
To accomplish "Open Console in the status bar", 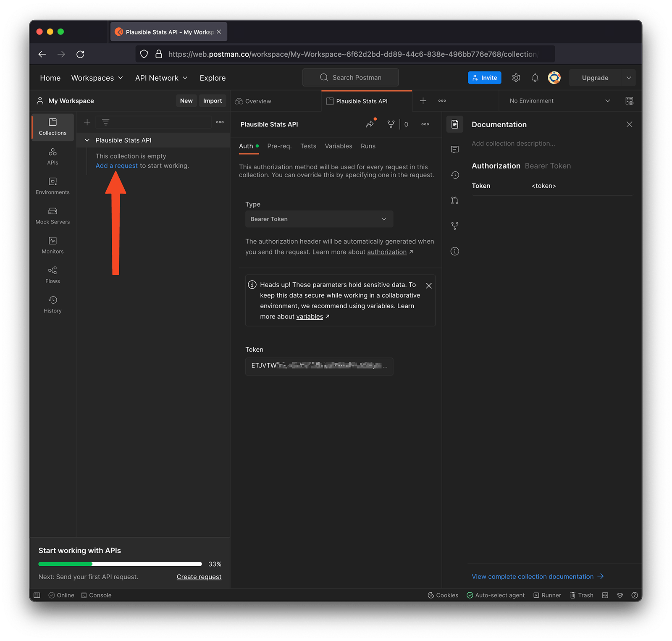I will (x=96, y=595).
